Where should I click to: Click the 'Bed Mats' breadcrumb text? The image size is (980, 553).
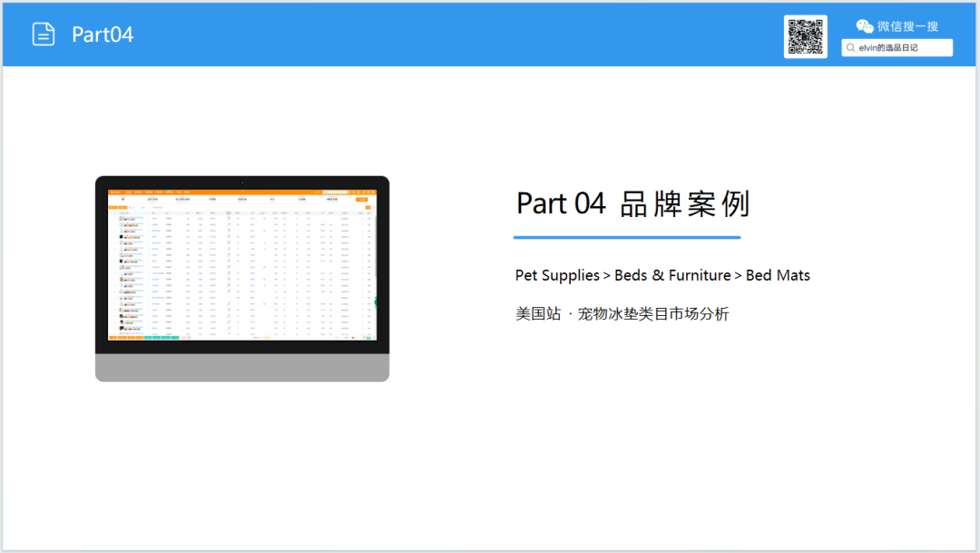pyautogui.click(x=778, y=275)
